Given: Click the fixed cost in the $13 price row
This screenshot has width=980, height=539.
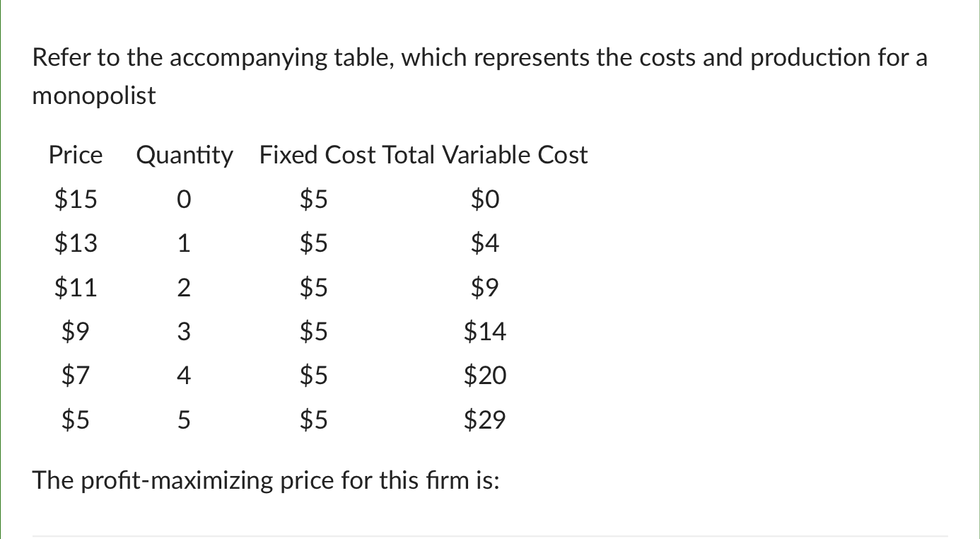Looking at the screenshot, I should pyautogui.click(x=314, y=244).
